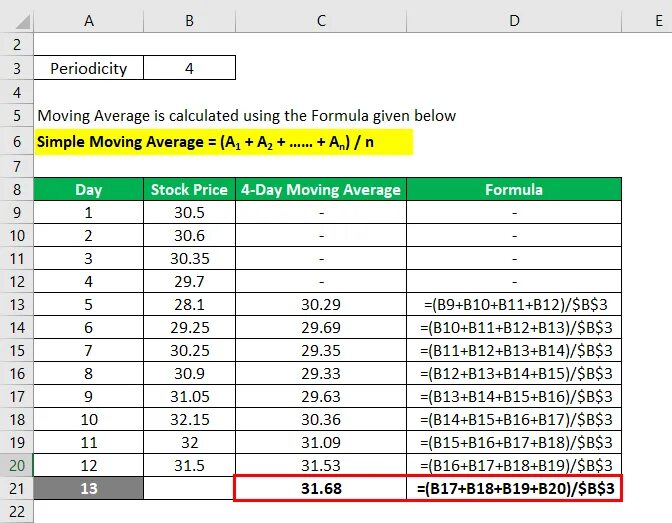Select stock price cell 30.6
Viewport: 672px width, 523px height.
click(189, 235)
